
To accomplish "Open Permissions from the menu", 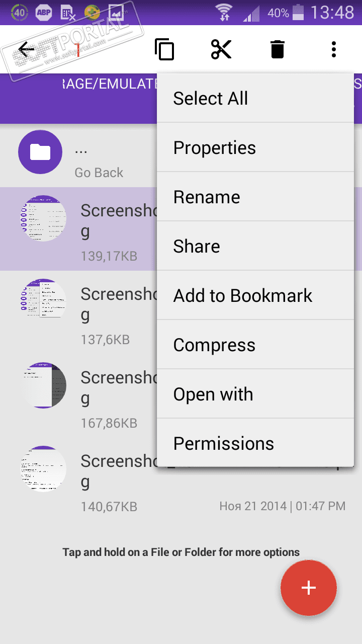I will [x=255, y=444].
